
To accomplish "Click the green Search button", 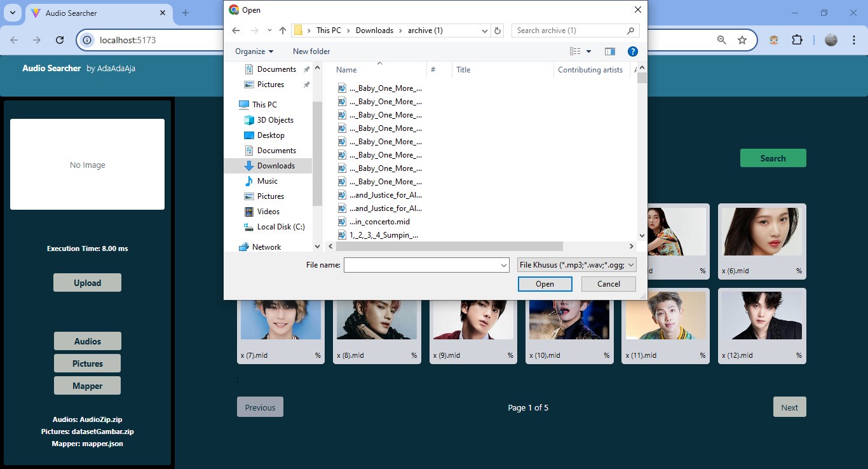I will pyautogui.click(x=773, y=158).
